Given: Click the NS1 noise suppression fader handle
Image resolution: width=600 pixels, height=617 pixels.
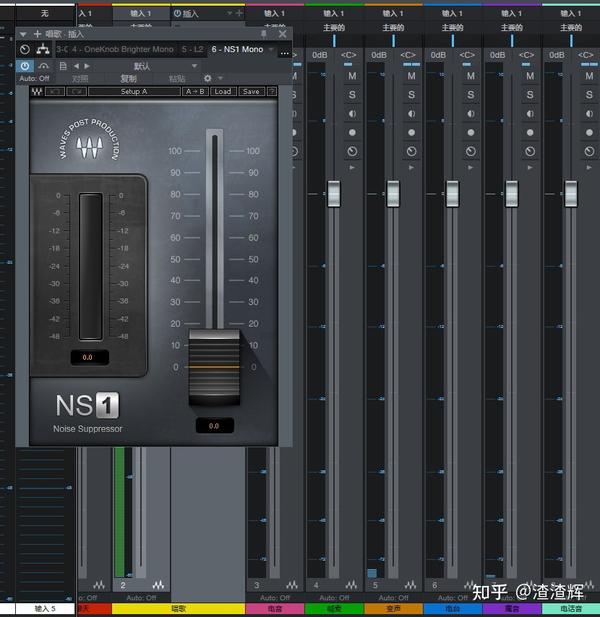Looking at the screenshot, I should tap(215, 368).
